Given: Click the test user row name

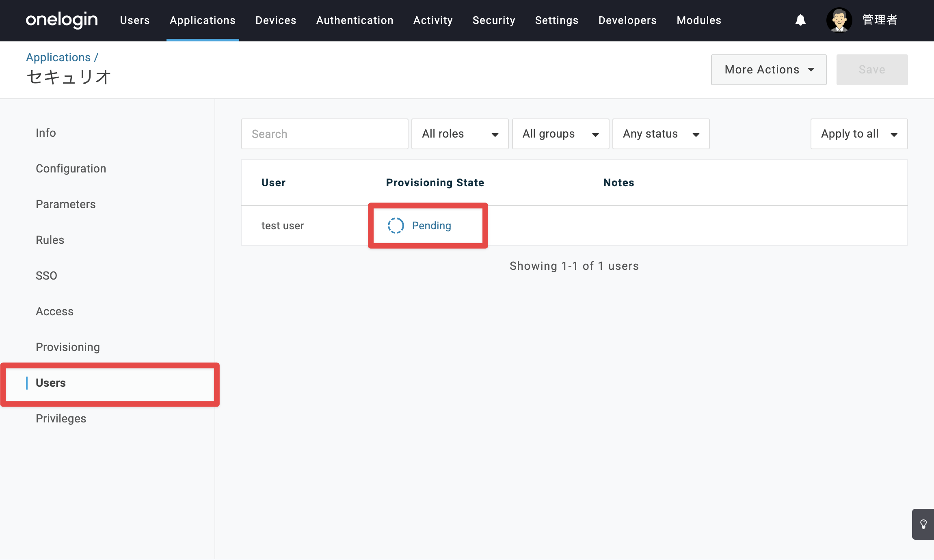Looking at the screenshot, I should (x=283, y=226).
